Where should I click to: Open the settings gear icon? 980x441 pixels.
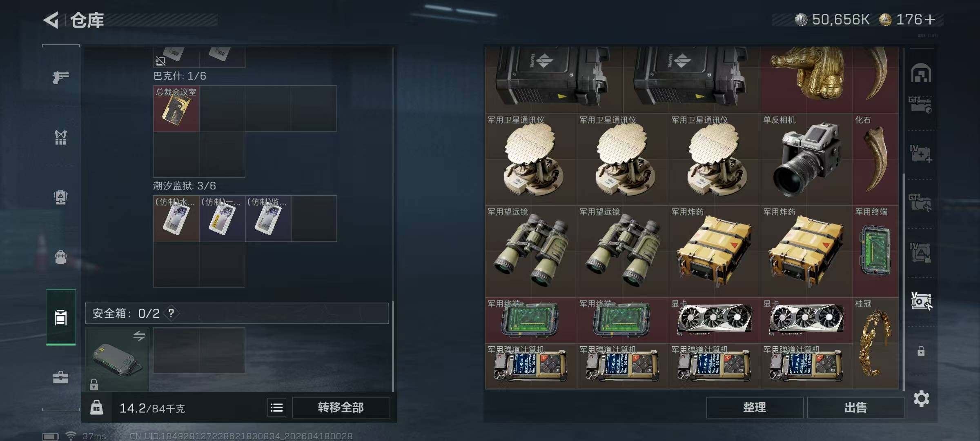(921, 399)
